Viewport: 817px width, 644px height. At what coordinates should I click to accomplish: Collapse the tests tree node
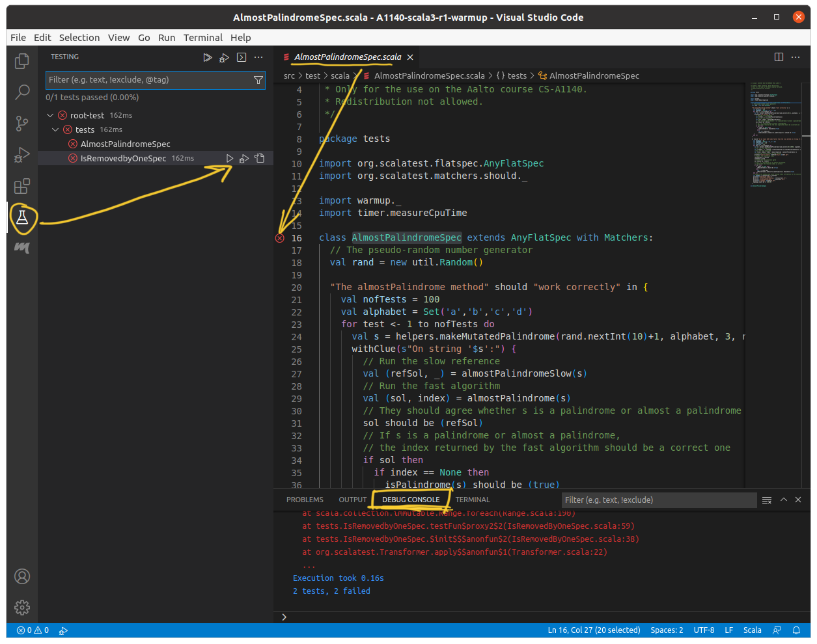pos(56,129)
